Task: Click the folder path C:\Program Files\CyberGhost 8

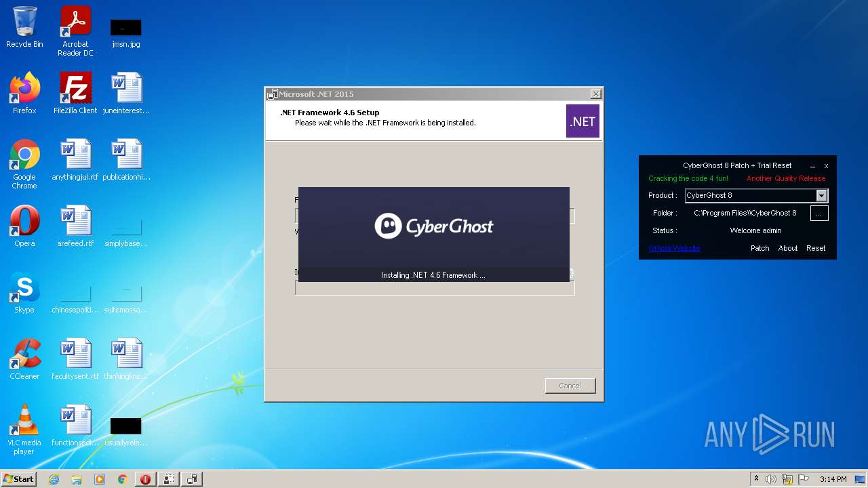Action: coord(745,213)
